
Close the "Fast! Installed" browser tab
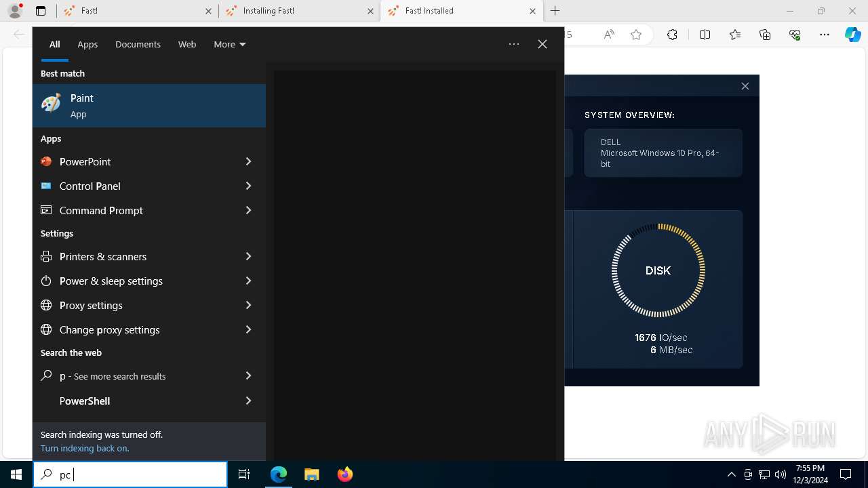point(532,11)
